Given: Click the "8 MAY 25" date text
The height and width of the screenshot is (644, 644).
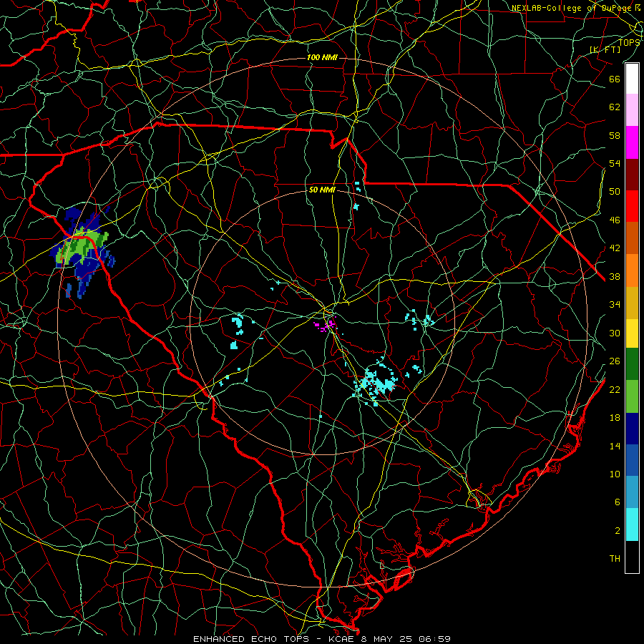Looking at the screenshot, I should point(386,639).
